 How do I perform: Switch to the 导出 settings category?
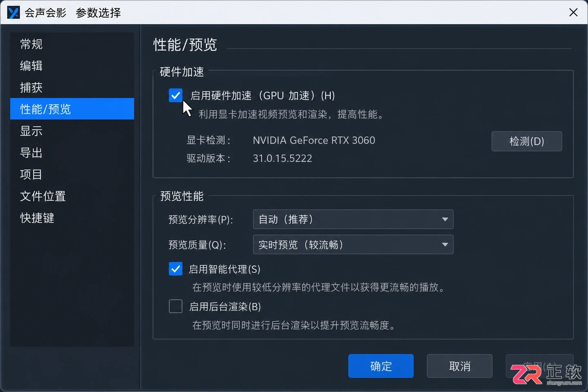72,153
